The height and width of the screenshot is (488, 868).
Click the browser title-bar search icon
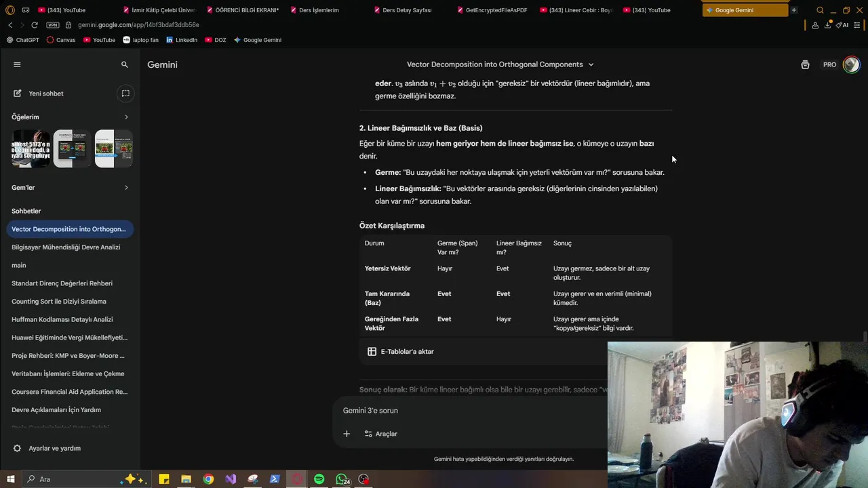coord(820,10)
